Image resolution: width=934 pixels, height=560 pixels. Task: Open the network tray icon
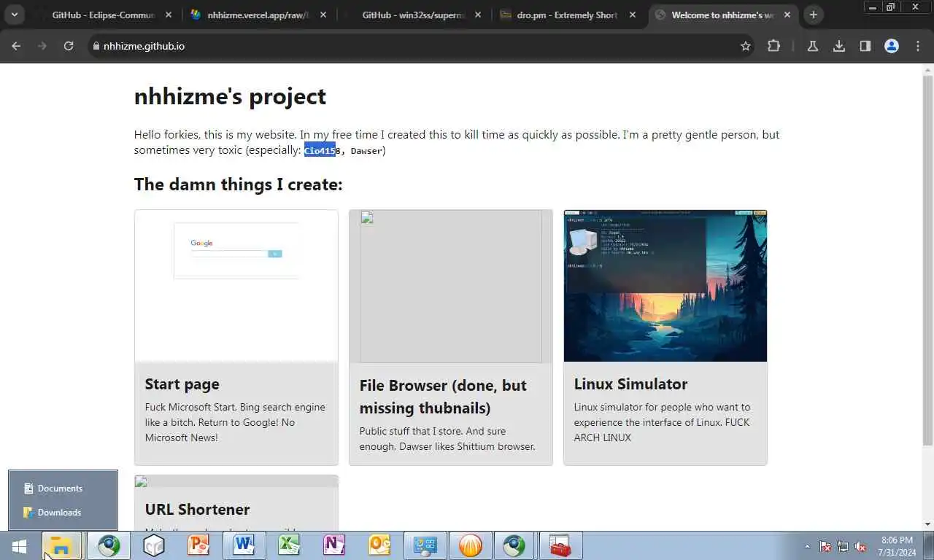point(843,546)
